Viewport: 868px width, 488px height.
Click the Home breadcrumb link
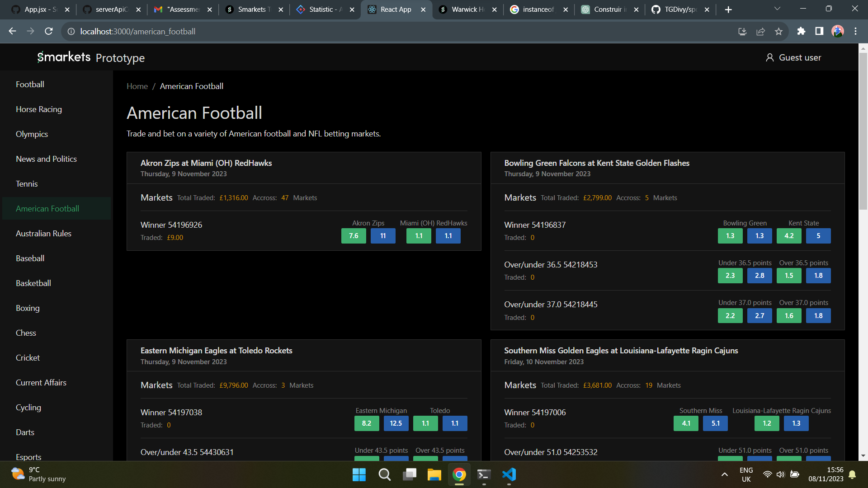(x=137, y=86)
